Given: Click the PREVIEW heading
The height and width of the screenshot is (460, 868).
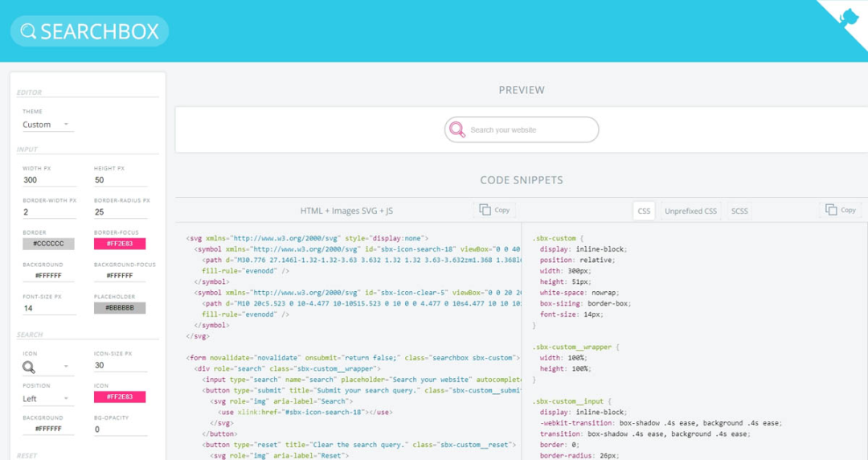Looking at the screenshot, I should (x=522, y=90).
